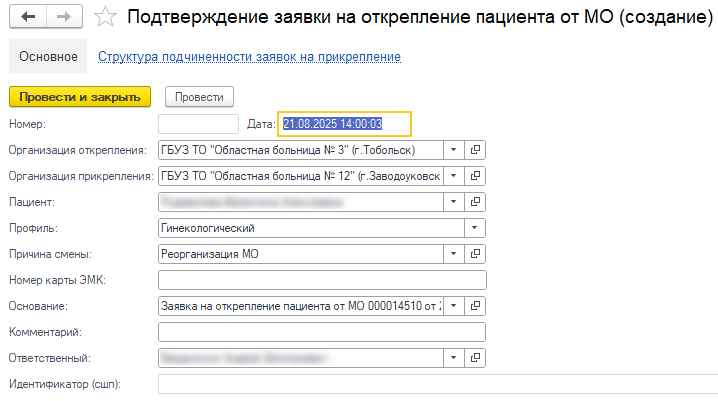Open the Ответственный record via its open icon
Screen dimensions: 718x401
(x=476, y=358)
